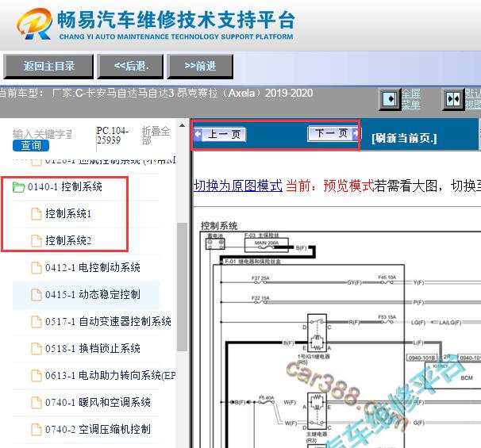Go to previous page with 上一页
The width and height of the screenshot is (481, 448).
220,134
